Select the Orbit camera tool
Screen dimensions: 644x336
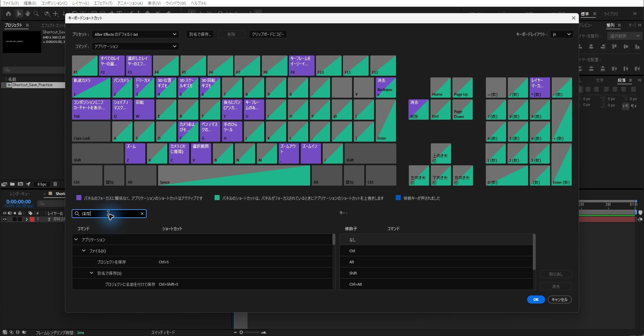point(47,14)
